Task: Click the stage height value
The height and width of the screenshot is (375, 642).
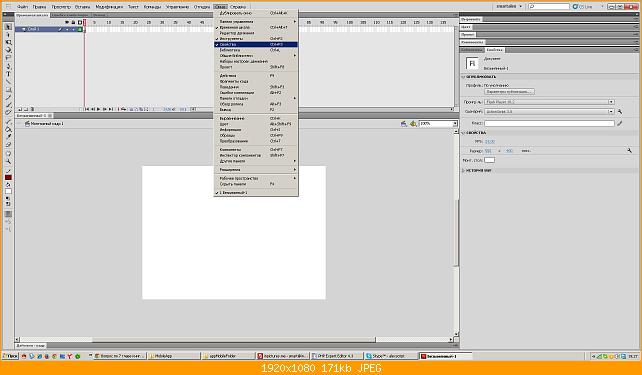Action: click(x=509, y=151)
